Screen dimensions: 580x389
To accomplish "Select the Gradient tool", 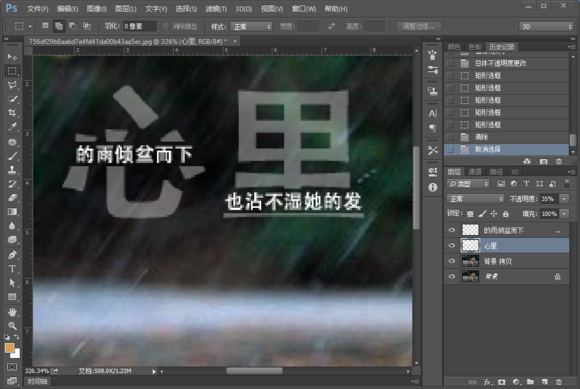I will (12, 212).
